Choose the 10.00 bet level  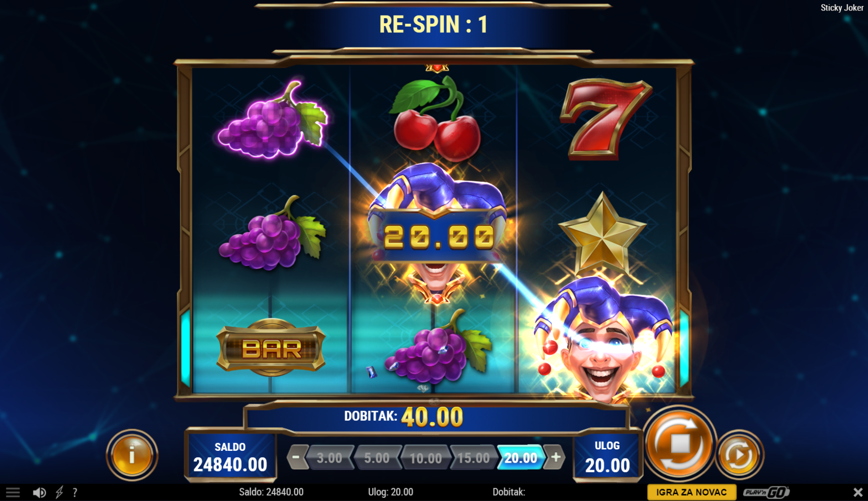coord(425,458)
